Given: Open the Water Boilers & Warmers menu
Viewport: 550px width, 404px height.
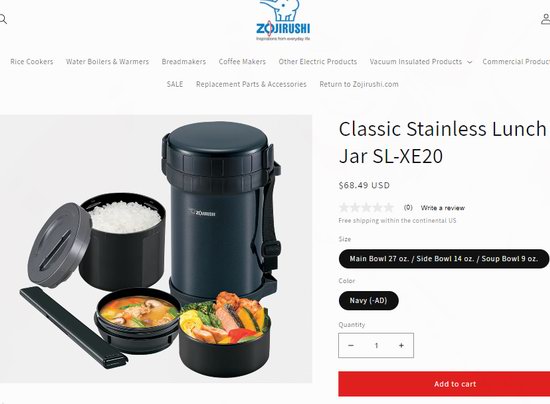Looking at the screenshot, I should click(x=107, y=62).
